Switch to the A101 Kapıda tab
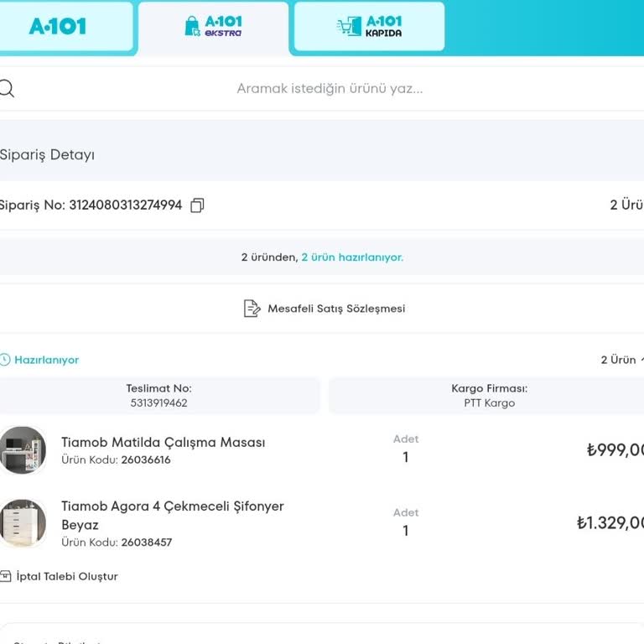Image resolution: width=644 pixels, height=644 pixels. (369, 26)
